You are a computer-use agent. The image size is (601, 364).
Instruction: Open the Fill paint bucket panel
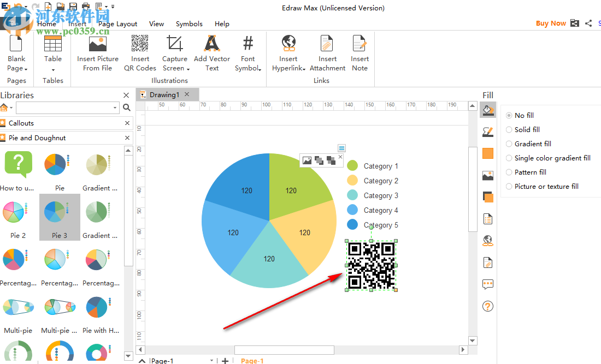coord(488,110)
